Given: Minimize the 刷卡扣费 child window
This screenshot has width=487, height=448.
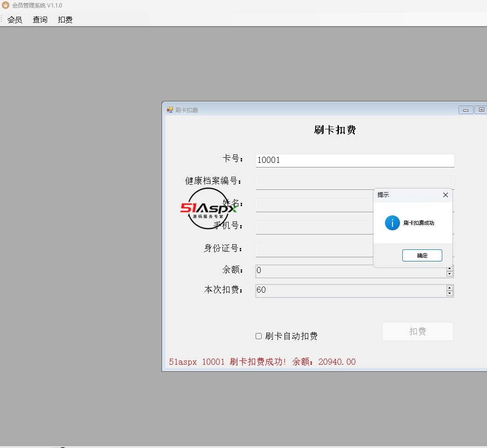Looking at the screenshot, I should (x=466, y=110).
